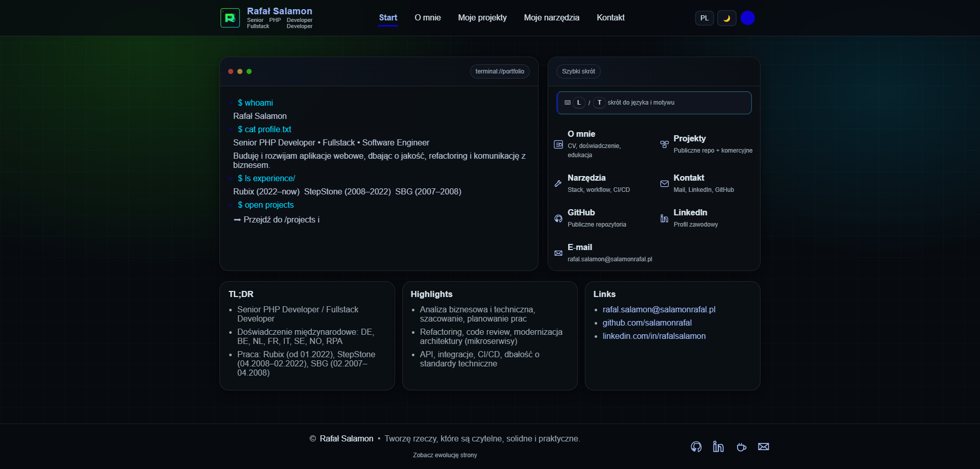Click the GitHub icon in Szybki skrót panel
The width and height of the screenshot is (980, 469).
tap(558, 218)
